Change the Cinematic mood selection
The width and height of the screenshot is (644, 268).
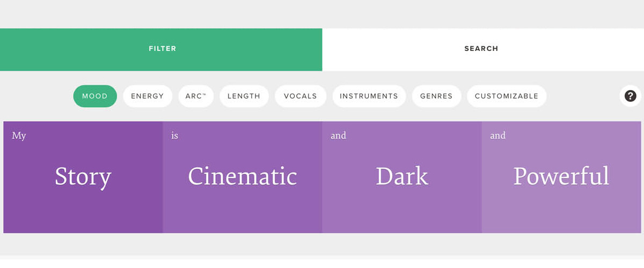click(242, 177)
